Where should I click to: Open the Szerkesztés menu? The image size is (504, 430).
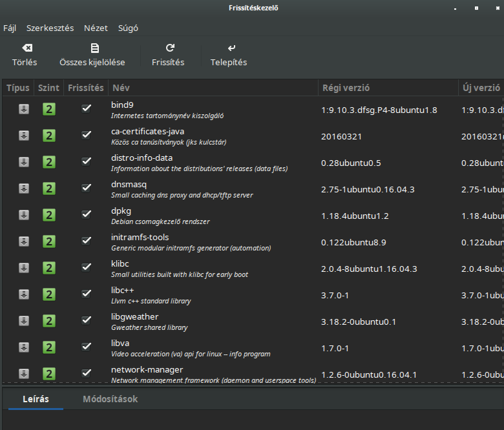[x=50, y=28]
